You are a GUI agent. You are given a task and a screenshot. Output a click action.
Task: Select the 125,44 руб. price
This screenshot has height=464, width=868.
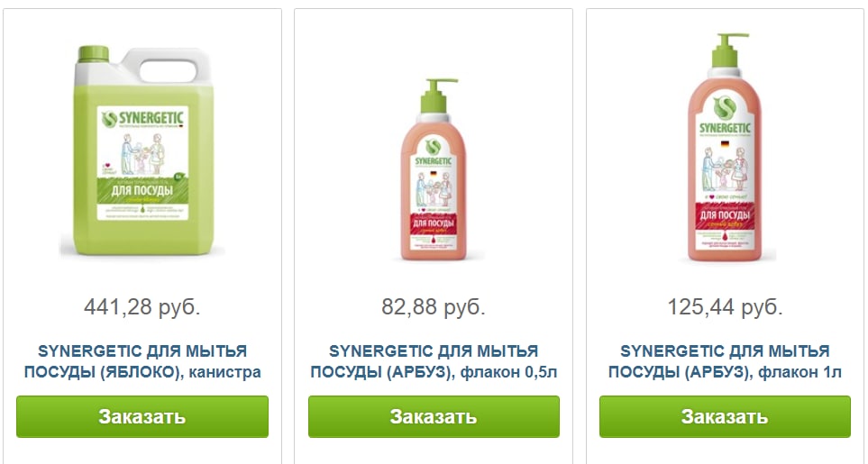725,307
